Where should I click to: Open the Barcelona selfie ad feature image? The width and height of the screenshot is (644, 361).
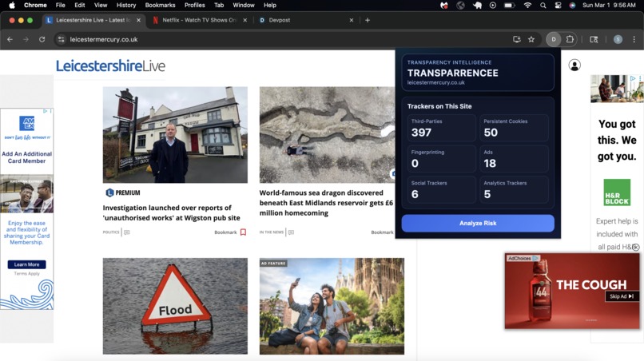tap(332, 306)
